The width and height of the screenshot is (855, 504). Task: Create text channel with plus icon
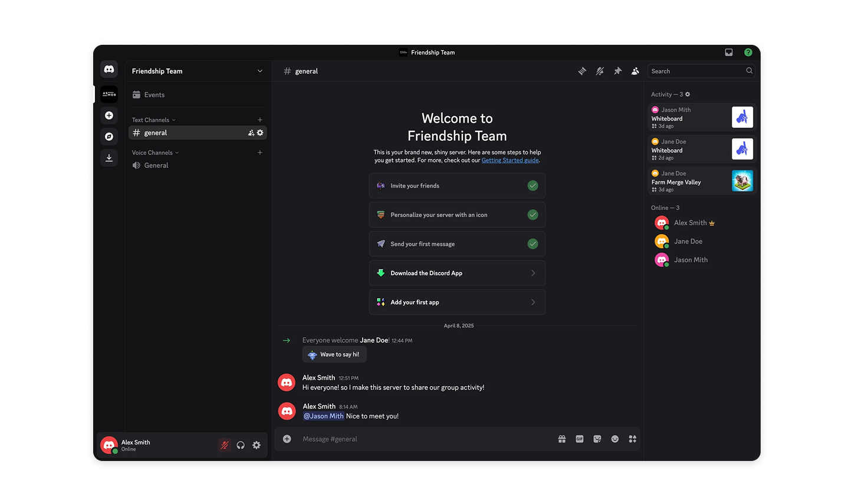(x=260, y=120)
